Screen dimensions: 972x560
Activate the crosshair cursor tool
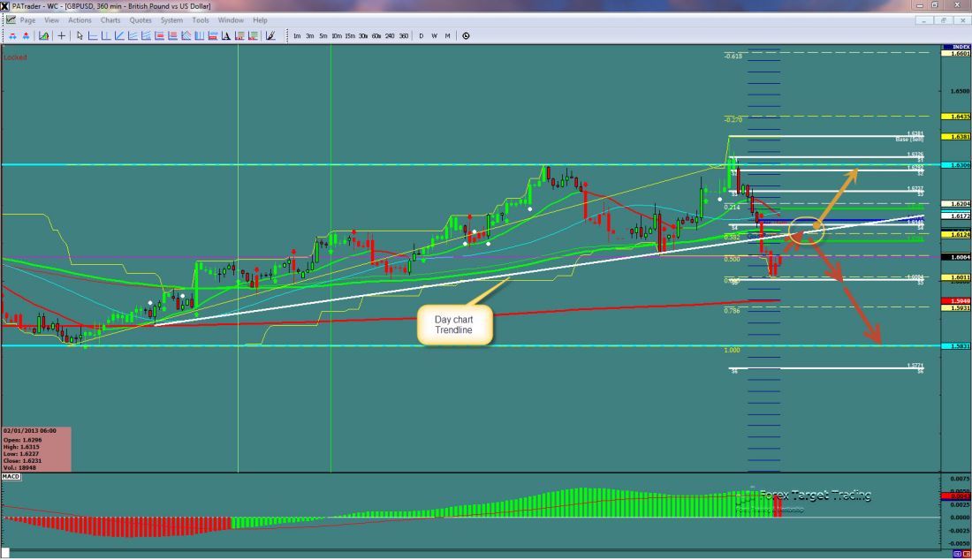61,35
